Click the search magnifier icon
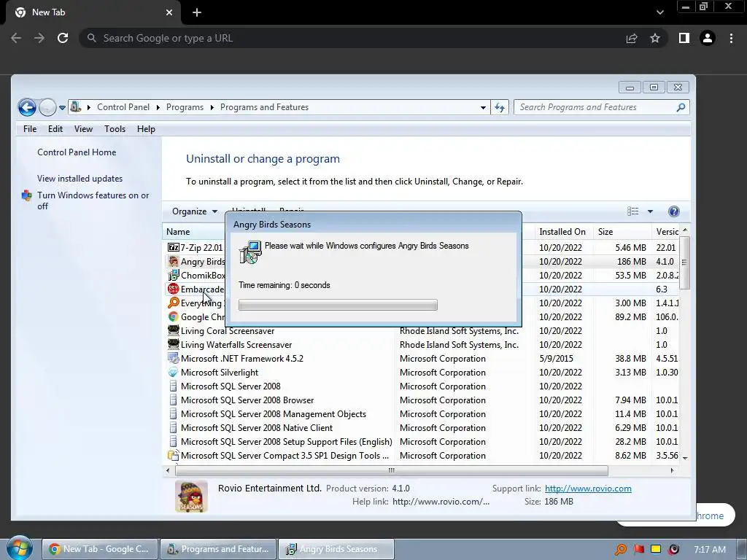 click(x=681, y=107)
